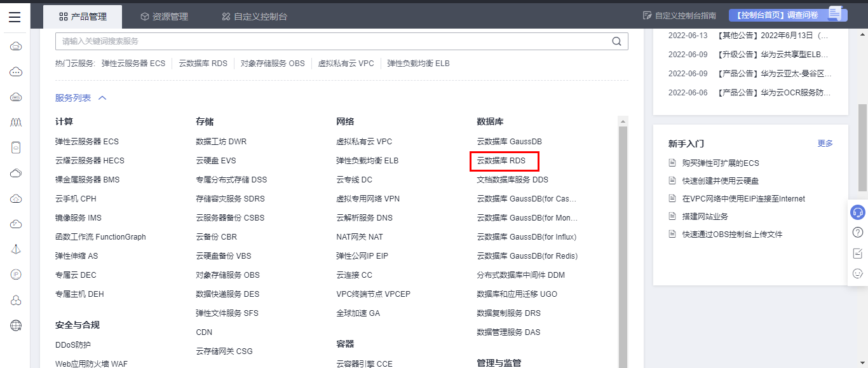The height and width of the screenshot is (368, 868).
Task: Open 云专线 DC service
Action: point(354,179)
